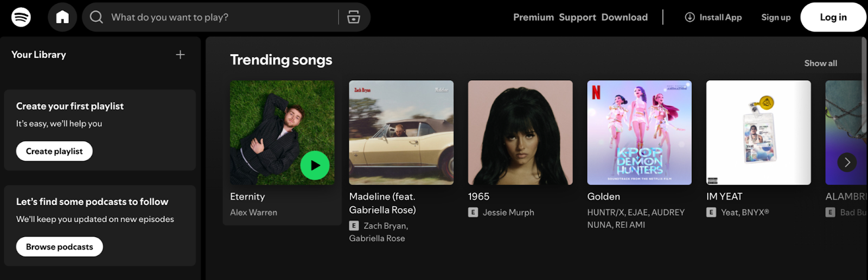
Task: Click the Create playlist button
Action: pos(54,151)
